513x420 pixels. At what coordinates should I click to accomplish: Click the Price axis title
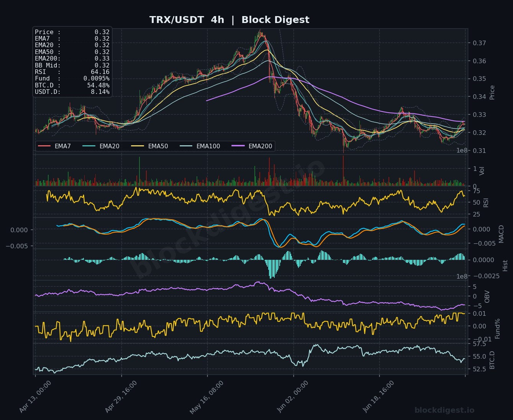492,92
